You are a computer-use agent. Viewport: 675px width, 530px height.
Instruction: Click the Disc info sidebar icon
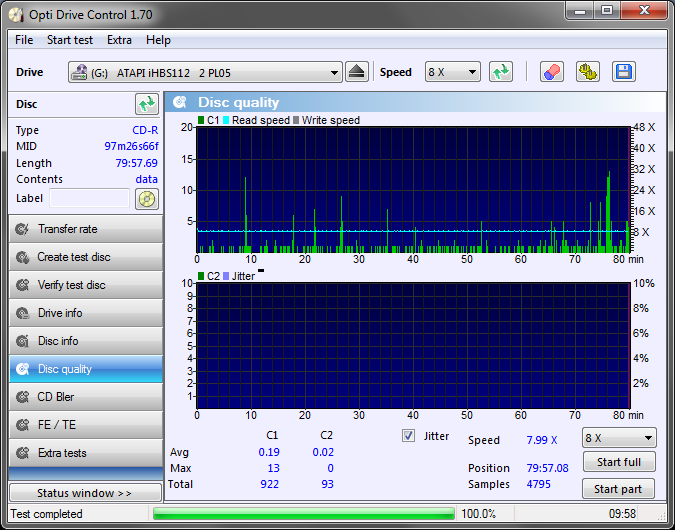22,341
